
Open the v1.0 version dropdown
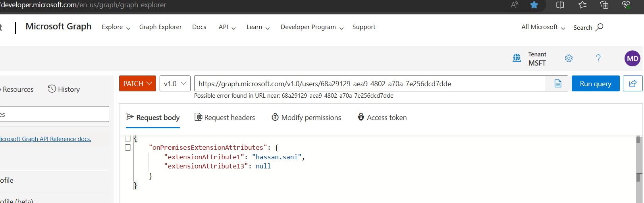(175, 83)
